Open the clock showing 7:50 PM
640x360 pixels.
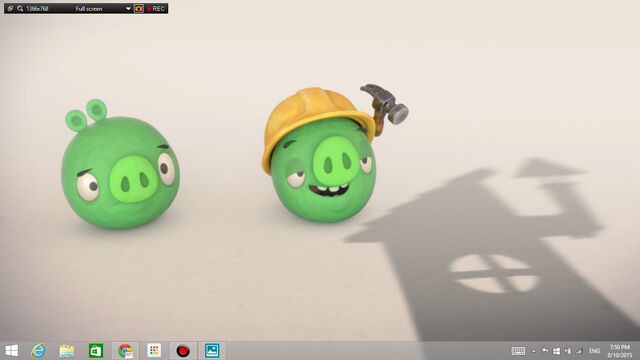point(620,351)
